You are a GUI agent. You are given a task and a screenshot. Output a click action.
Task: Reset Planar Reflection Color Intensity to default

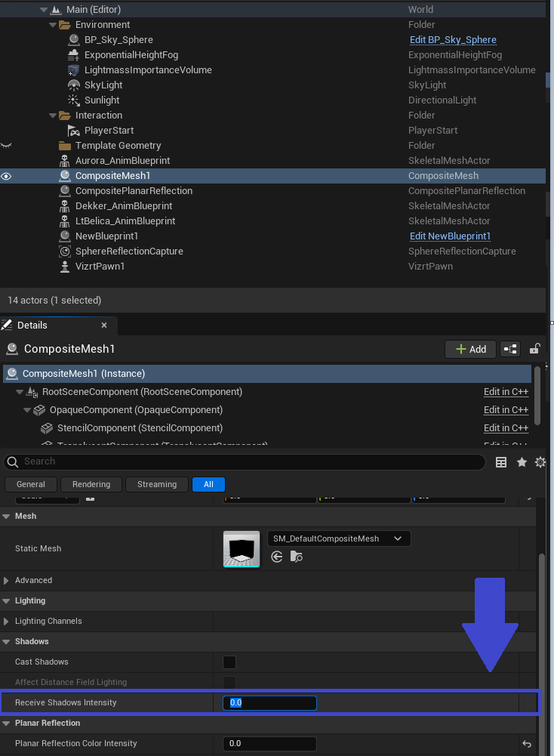tap(527, 744)
